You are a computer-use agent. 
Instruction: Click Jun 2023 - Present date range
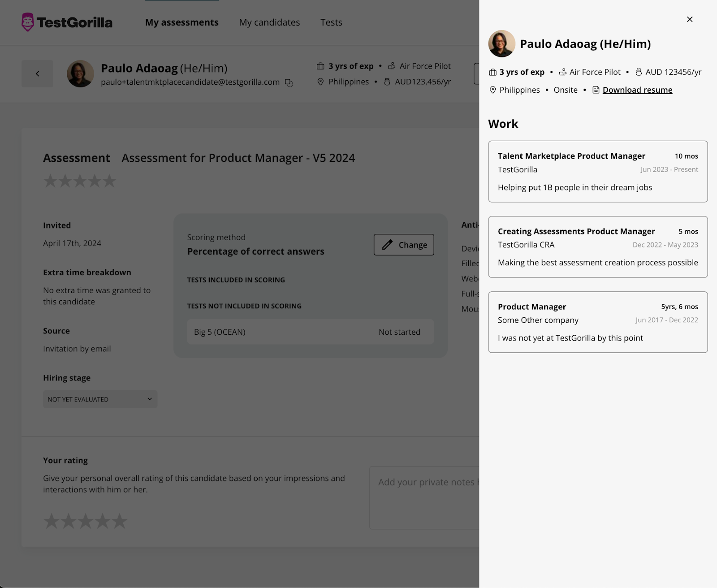[x=669, y=169]
